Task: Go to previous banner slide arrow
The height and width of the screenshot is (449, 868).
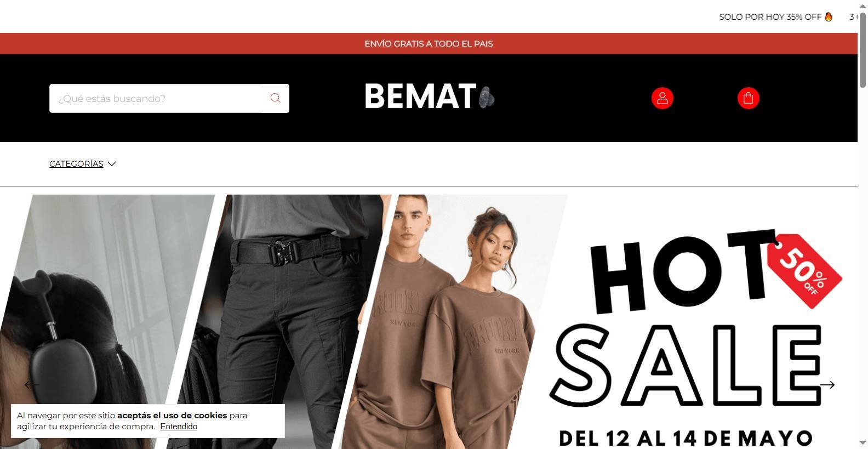Action: click(x=32, y=385)
